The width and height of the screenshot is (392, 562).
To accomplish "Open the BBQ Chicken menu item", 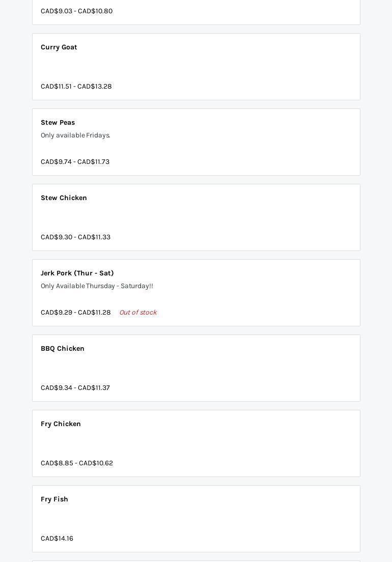I will (63, 349).
